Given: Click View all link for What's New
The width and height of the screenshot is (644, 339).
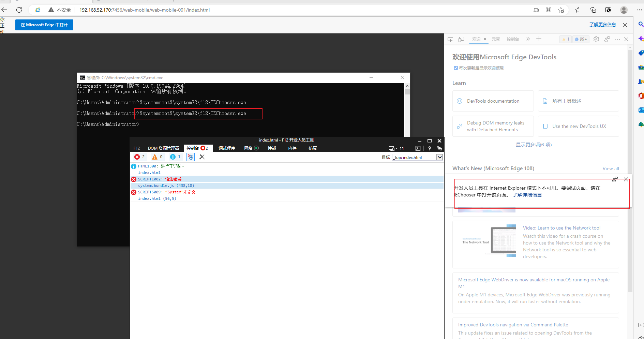Looking at the screenshot, I should point(611,168).
